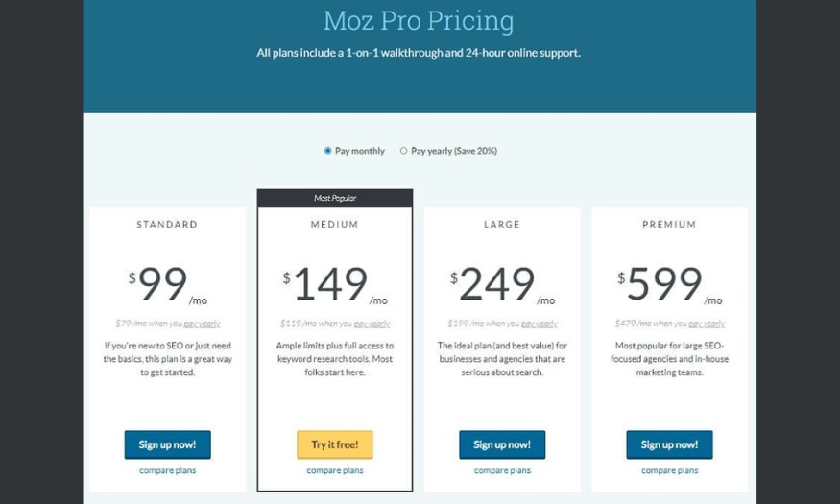Click pay yearly link under $199/mo
Viewport: 840px width, 504px height.
pyautogui.click(x=540, y=324)
